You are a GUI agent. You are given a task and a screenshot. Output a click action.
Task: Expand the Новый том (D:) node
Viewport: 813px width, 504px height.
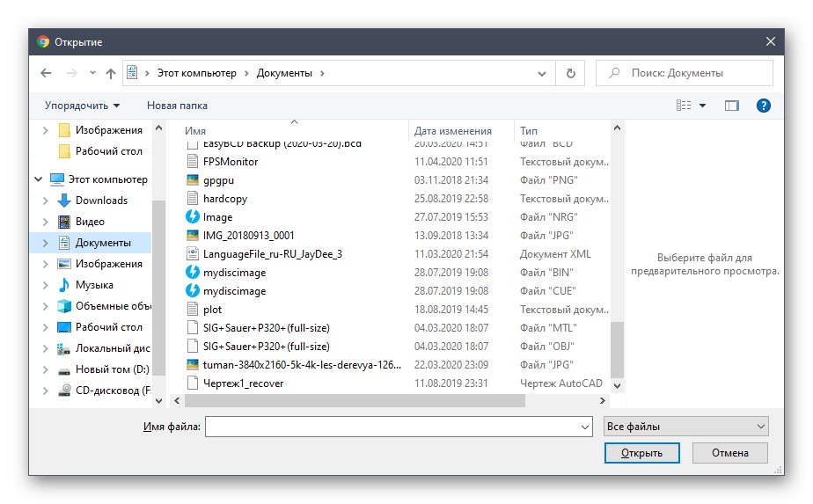45,369
